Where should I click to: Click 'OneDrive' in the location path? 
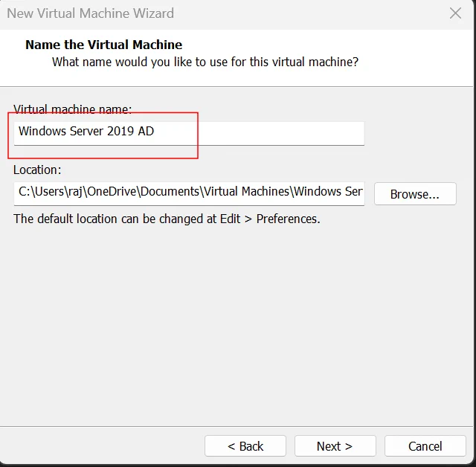[112, 191]
